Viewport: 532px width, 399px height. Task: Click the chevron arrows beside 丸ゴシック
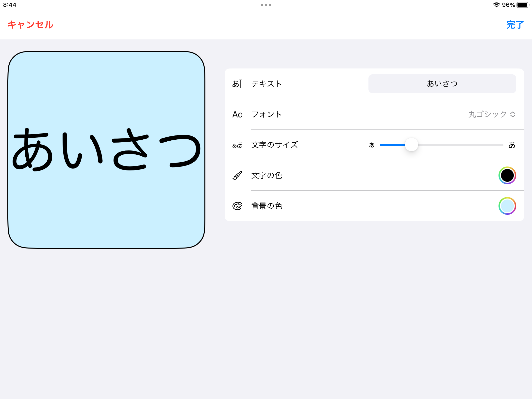click(x=513, y=114)
